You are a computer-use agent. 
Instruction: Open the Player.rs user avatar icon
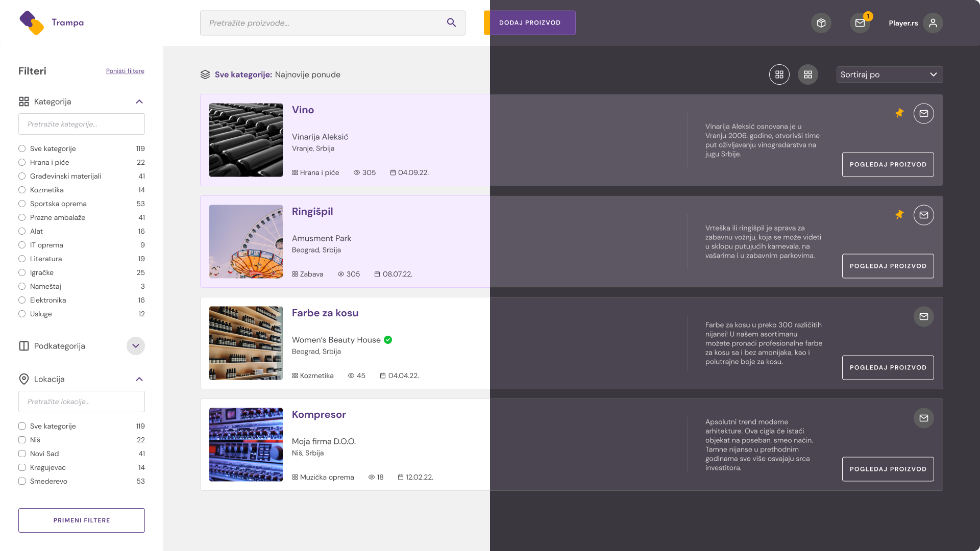point(933,23)
